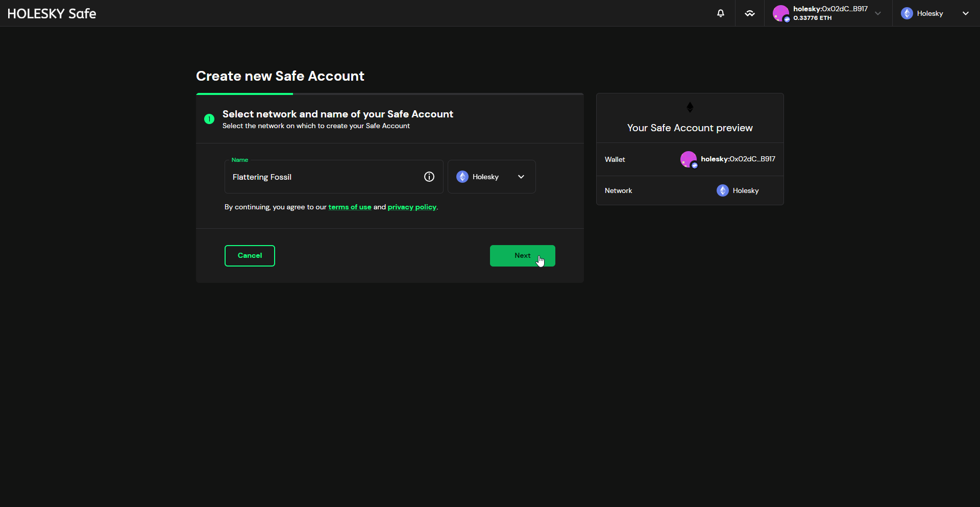Image resolution: width=980 pixels, height=507 pixels.
Task: Click the step 1 progress indicator icon
Action: tap(209, 118)
